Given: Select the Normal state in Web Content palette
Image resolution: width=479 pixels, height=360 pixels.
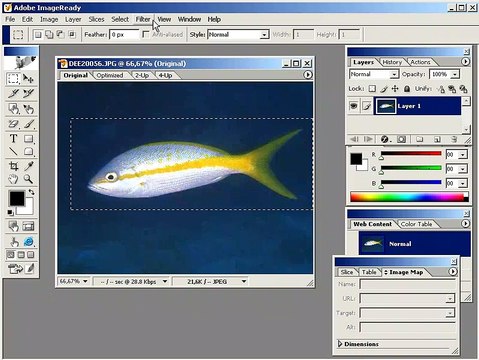Looking at the screenshot, I should (415, 244).
